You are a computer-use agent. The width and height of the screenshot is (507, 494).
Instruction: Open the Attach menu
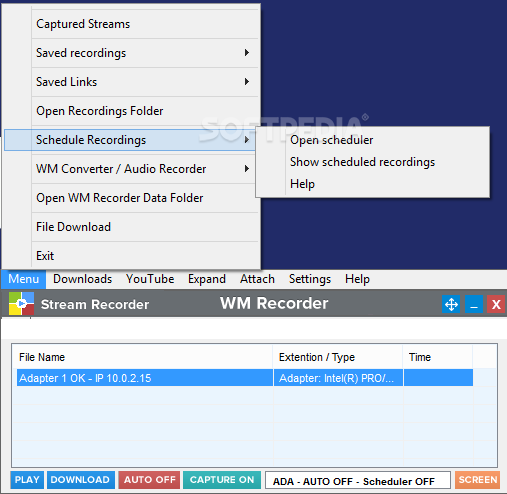click(x=257, y=279)
